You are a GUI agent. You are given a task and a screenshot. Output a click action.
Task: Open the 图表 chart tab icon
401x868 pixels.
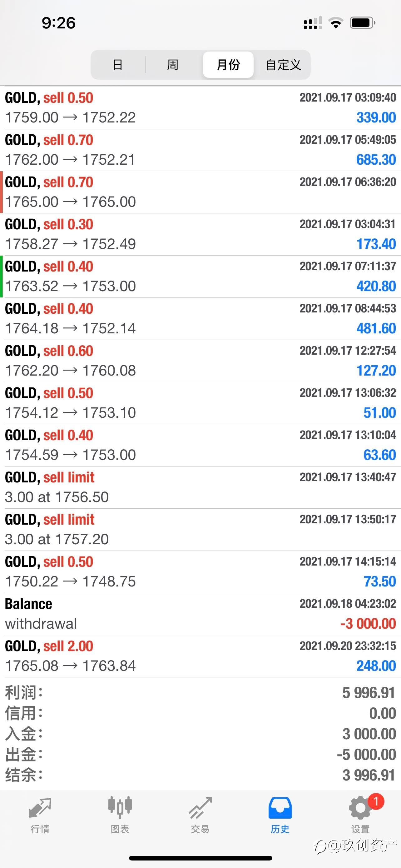click(120, 808)
